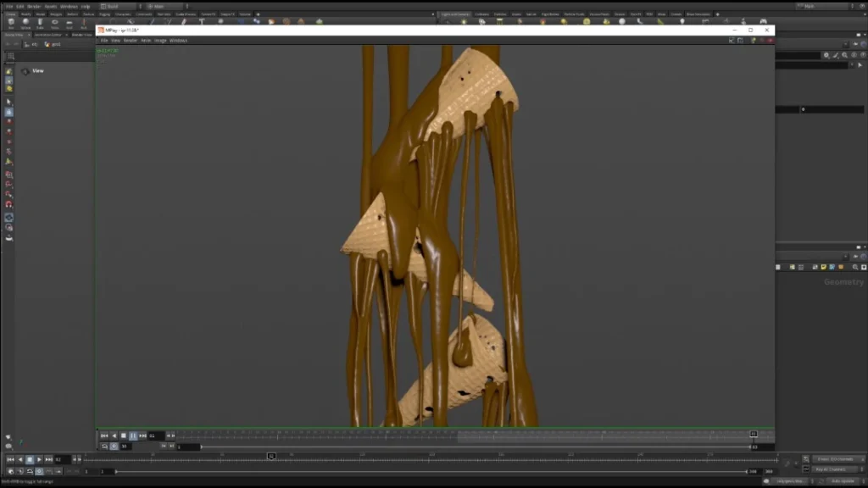Click the main timeline current frame marker
The image size is (868, 488).
click(x=271, y=457)
